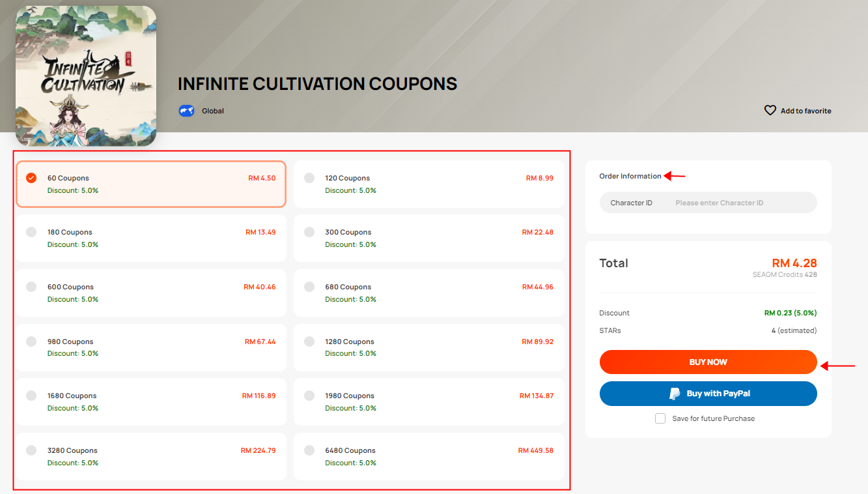The width and height of the screenshot is (868, 494).
Task: Select the 600 Coupons radio option
Action: click(x=31, y=287)
